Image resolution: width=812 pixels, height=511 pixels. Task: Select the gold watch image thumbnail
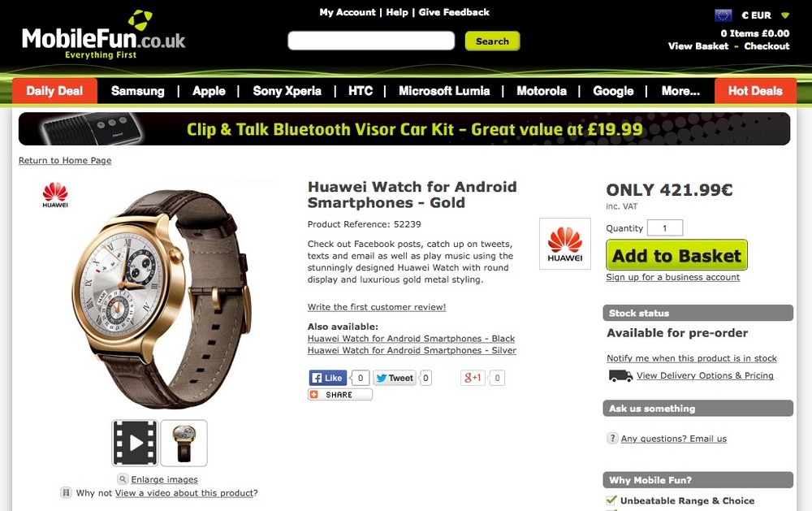[184, 443]
